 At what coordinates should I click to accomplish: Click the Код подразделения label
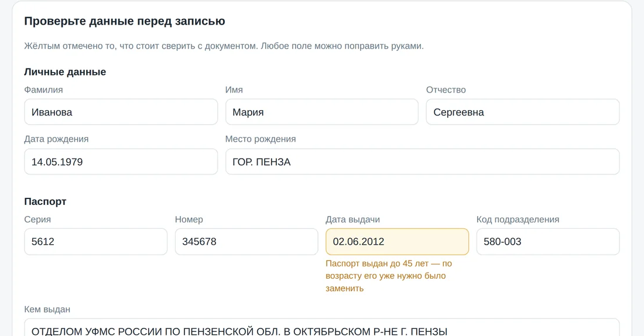point(518,220)
